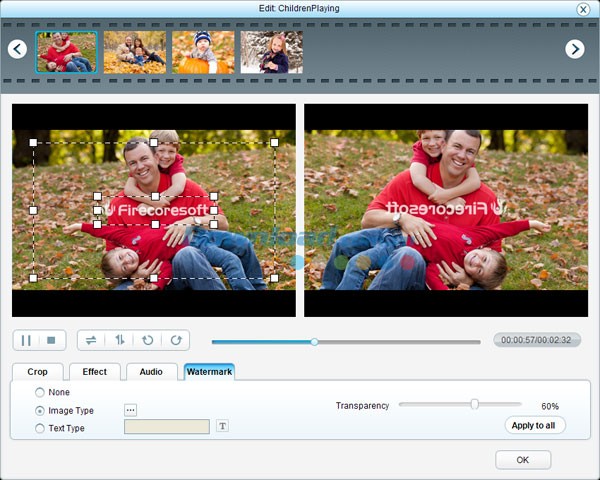Flip the video vertically

click(x=119, y=340)
